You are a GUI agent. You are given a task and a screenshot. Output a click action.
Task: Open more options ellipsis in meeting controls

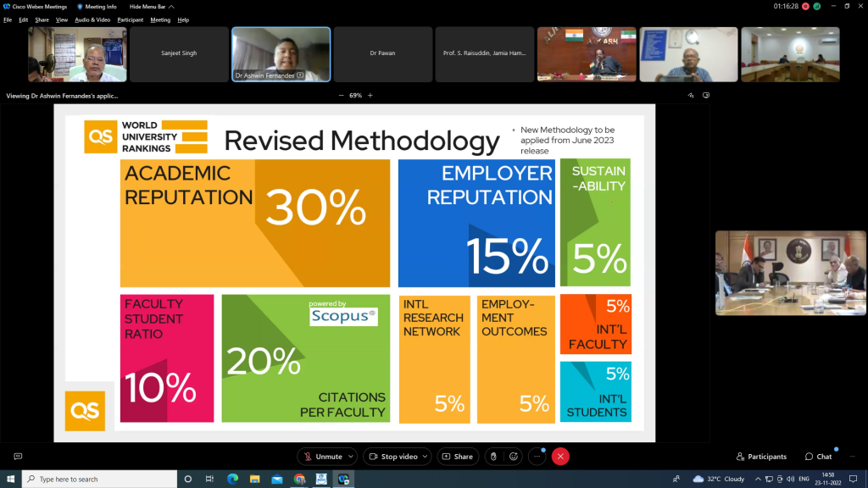[537, 457]
